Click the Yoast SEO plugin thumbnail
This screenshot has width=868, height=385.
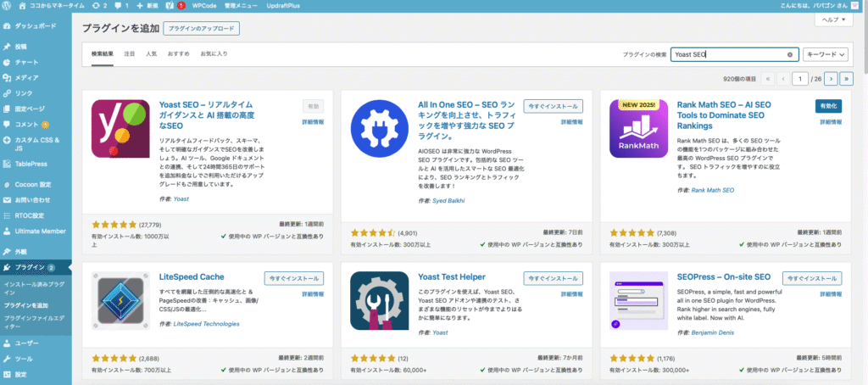[x=120, y=129]
